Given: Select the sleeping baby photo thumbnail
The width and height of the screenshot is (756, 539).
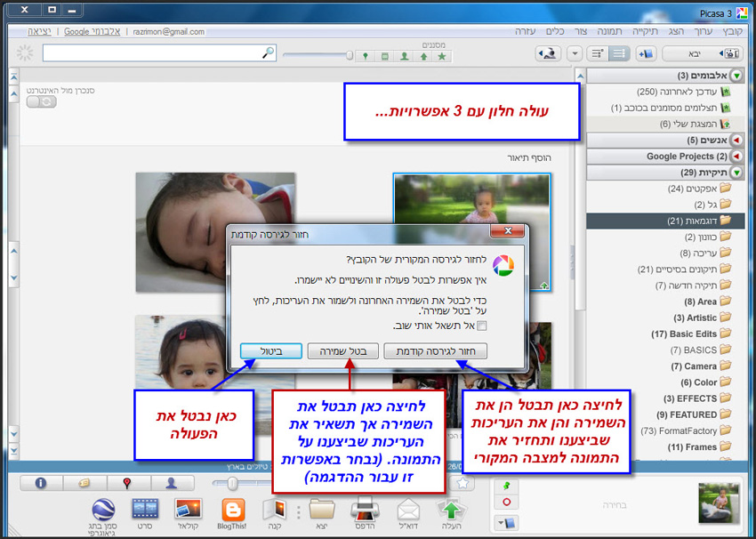Looking at the screenshot, I should [215, 232].
